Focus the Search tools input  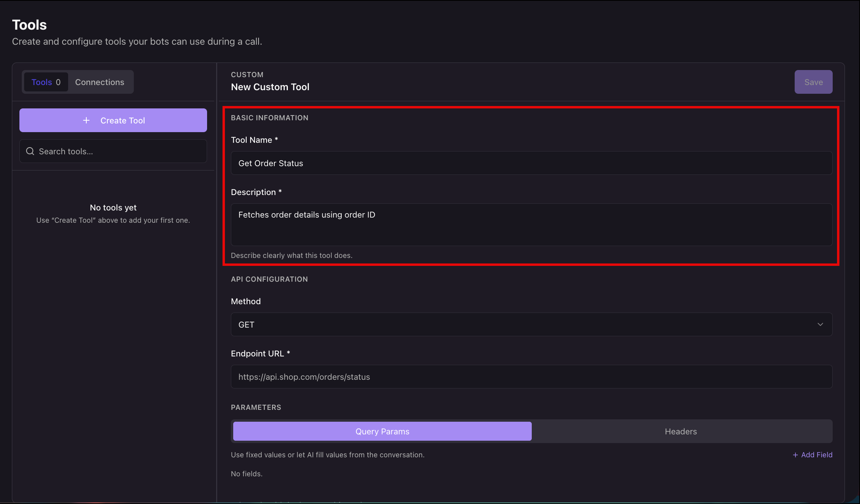click(113, 151)
